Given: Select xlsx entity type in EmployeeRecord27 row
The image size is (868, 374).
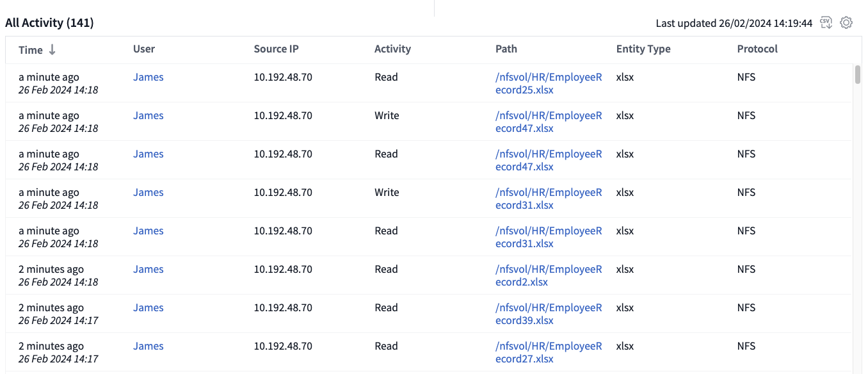Looking at the screenshot, I should 625,346.
